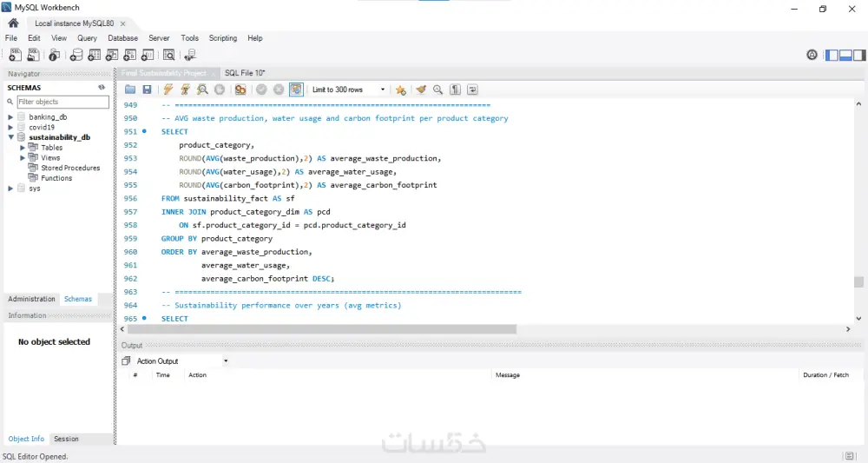Screen dimensions: 868x463
Task: Switch to SQL File 10 tab
Action: [x=245, y=73]
